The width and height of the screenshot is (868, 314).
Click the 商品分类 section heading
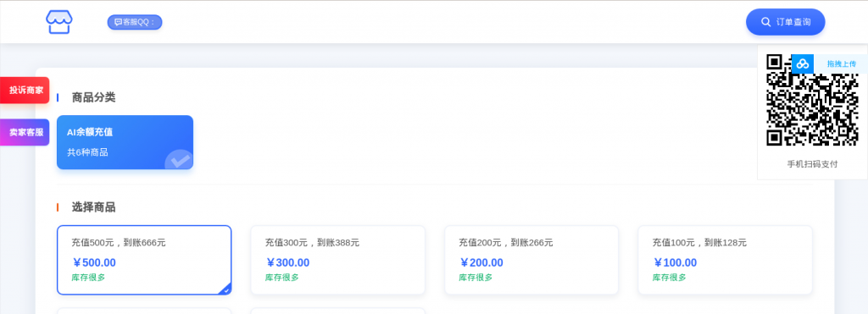(93, 97)
